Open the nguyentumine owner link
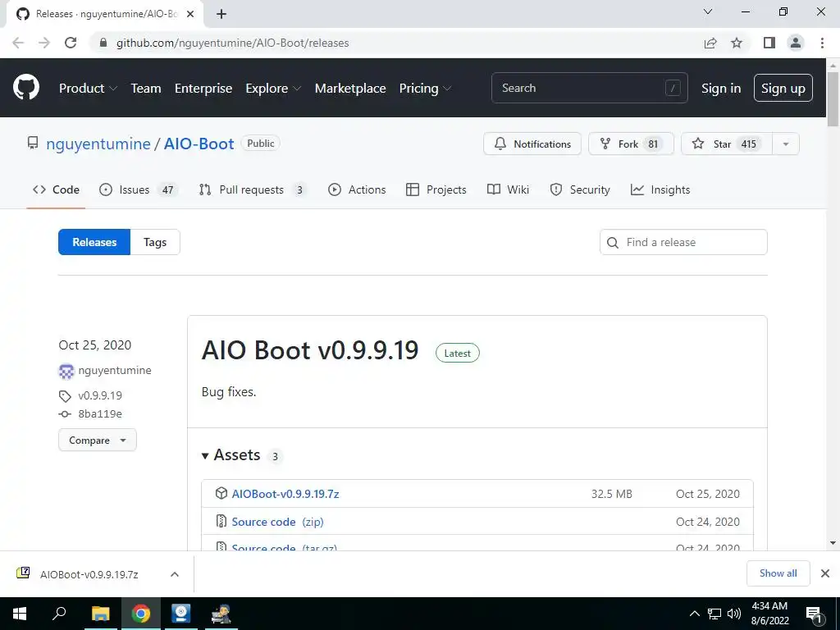Viewport: 840px width, 630px height. [98, 144]
